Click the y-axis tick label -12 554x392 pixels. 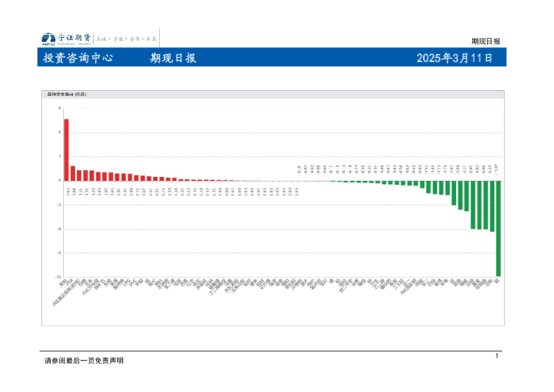tap(58, 277)
